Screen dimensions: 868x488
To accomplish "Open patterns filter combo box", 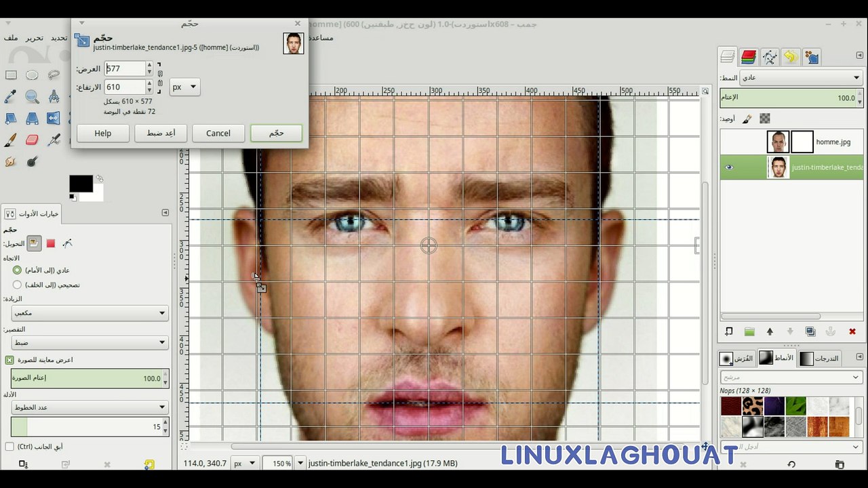I will point(791,377).
